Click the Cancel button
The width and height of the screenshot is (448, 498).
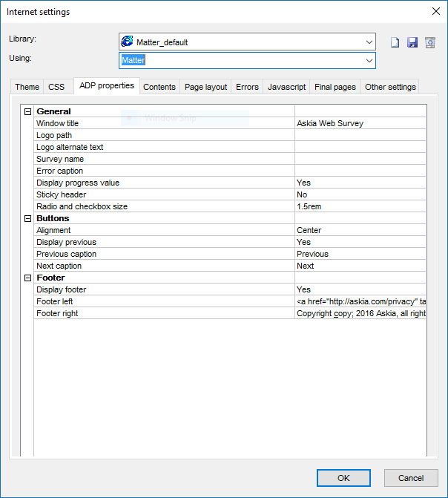(411, 478)
